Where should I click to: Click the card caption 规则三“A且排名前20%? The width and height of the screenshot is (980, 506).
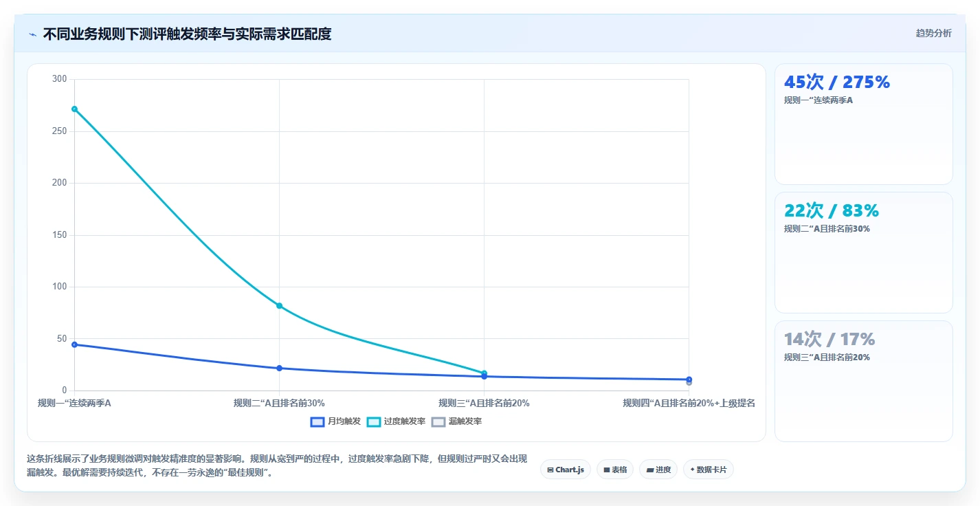[x=827, y=357]
